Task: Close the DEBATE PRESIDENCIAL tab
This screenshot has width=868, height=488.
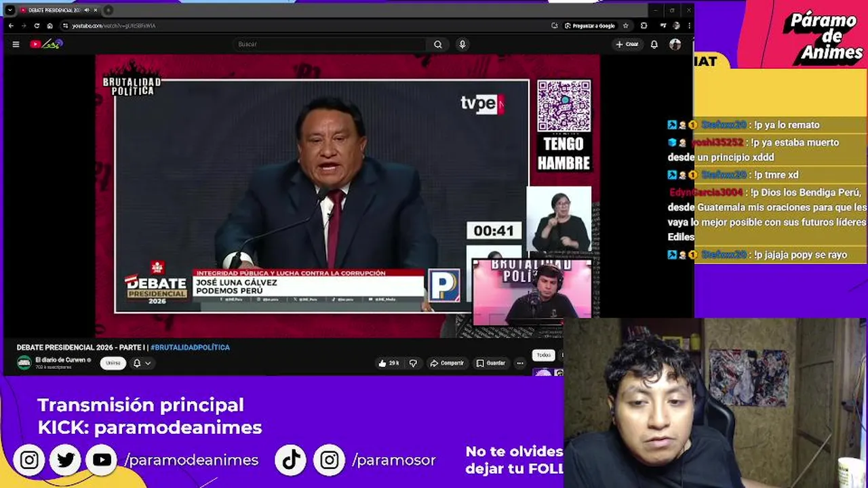Action: (x=96, y=10)
